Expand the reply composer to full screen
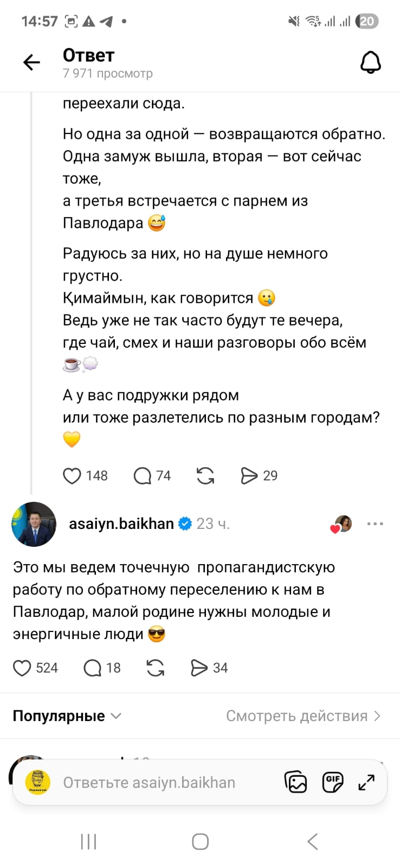400x868 pixels. coord(367,782)
